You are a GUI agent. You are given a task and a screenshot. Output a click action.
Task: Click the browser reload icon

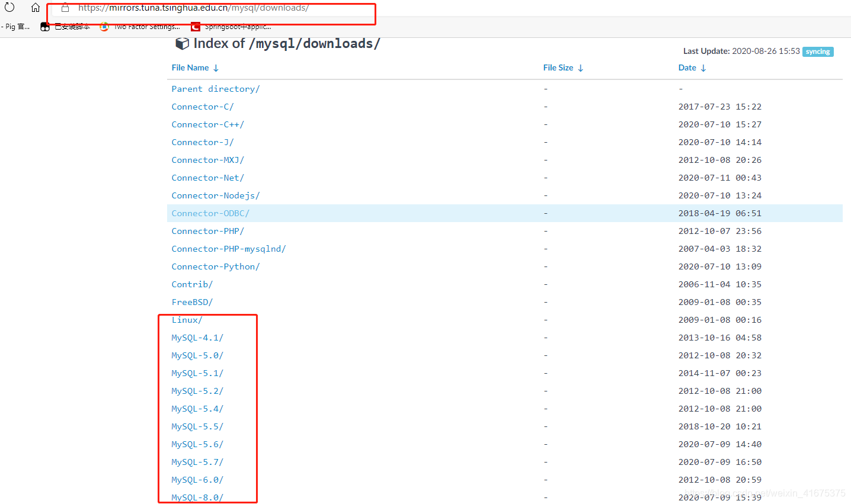[x=9, y=7]
